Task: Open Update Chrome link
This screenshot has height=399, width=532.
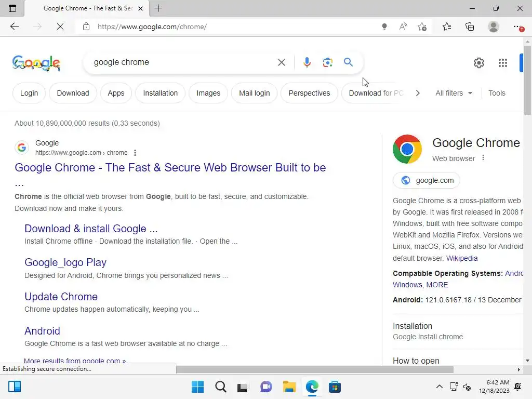Action: click(61, 297)
